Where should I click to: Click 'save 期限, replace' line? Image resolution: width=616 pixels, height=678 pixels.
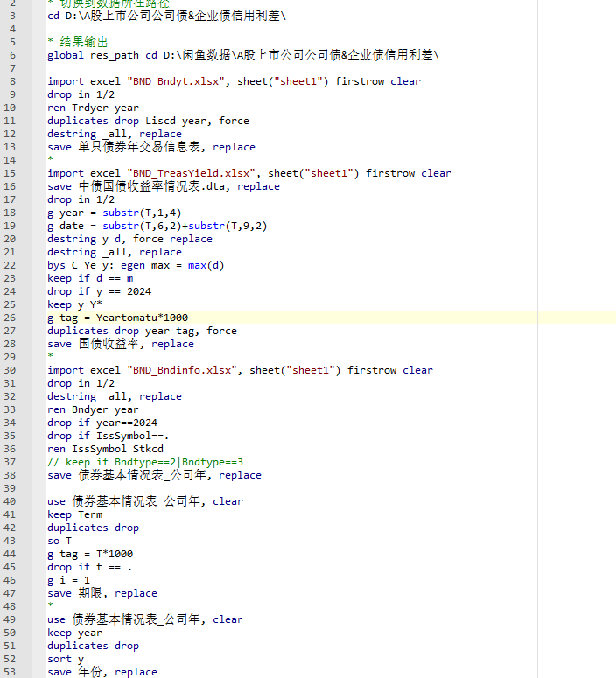[x=102, y=593]
